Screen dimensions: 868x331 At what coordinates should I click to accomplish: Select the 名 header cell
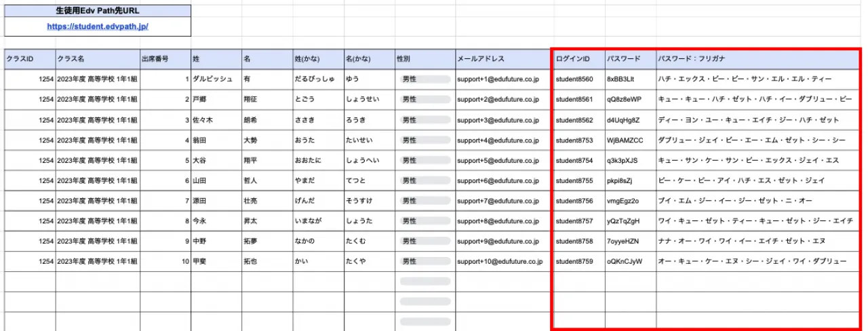click(x=267, y=59)
